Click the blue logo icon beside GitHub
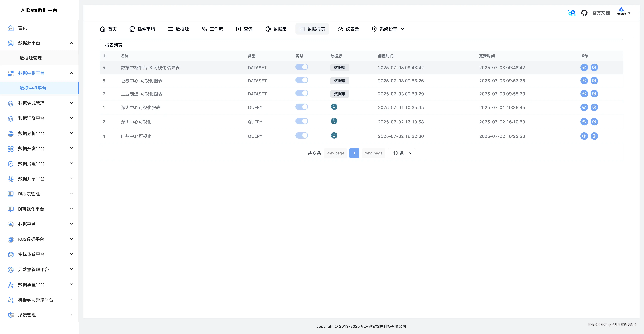The height and width of the screenshot is (334, 644). (x=572, y=13)
